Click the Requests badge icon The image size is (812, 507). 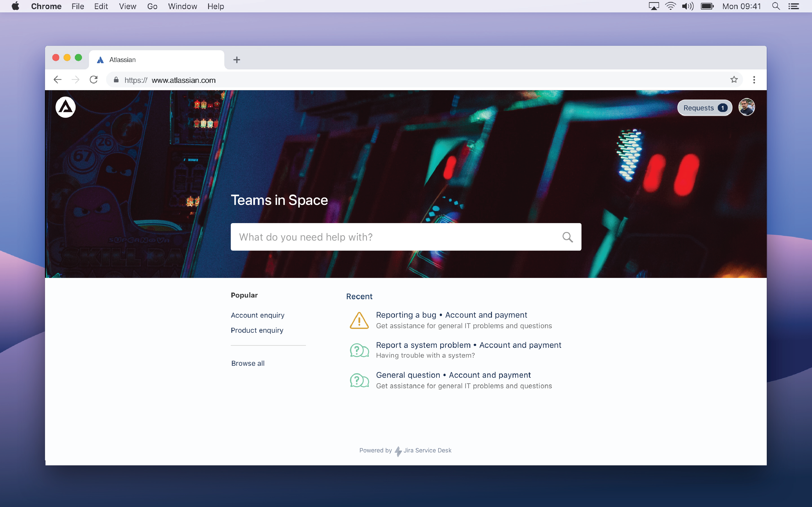(x=723, y=107)
